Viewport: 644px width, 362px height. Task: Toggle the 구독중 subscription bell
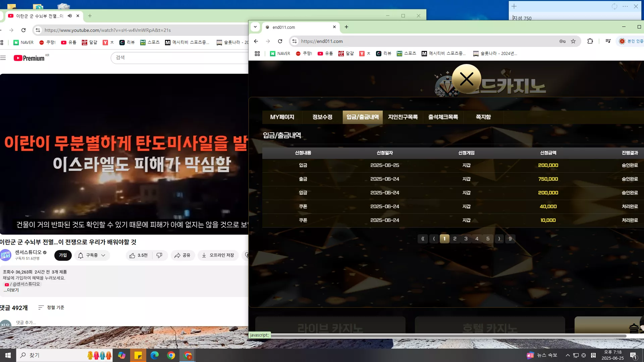tap(80, 255)
